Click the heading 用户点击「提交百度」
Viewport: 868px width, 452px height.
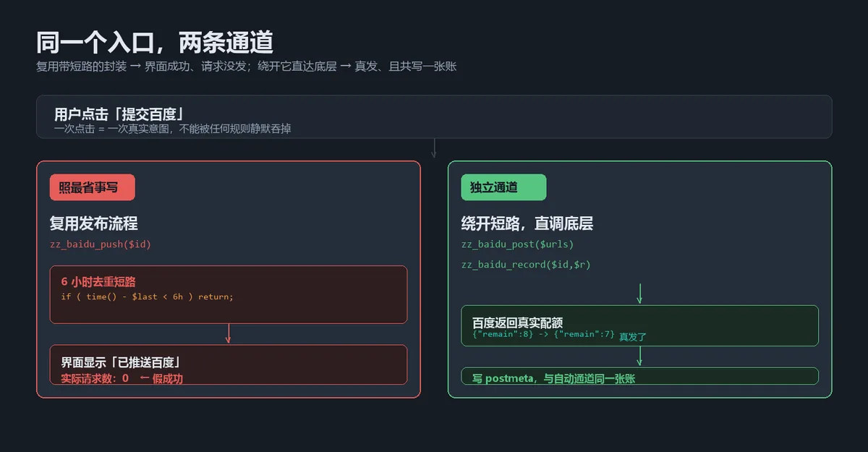coord(119,114)
